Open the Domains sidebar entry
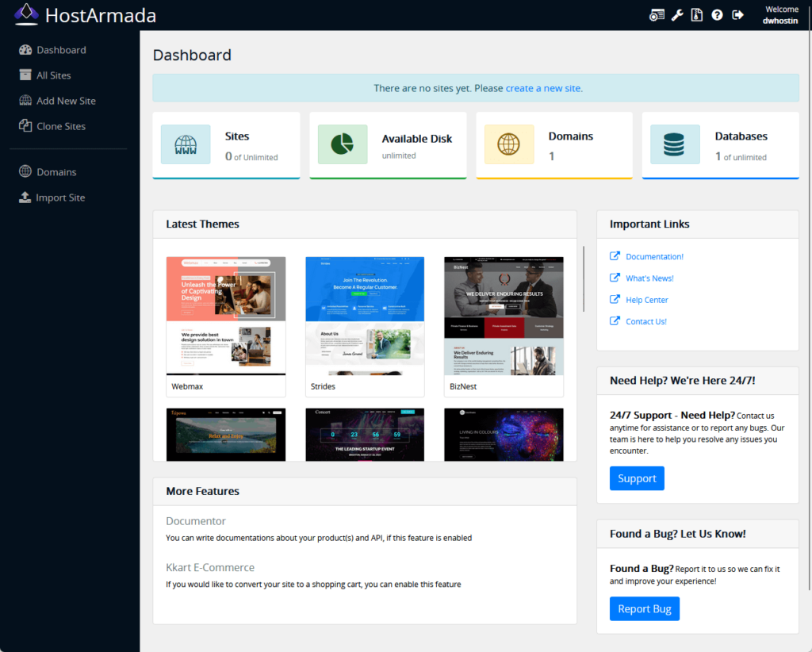The width and height of the screenshot is (812, 652). 56,172
